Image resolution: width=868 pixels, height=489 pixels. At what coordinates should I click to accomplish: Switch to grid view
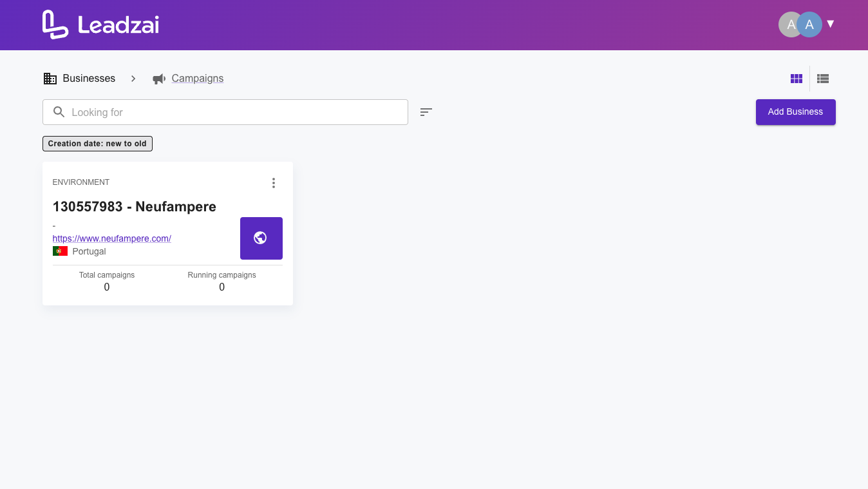click(797, 79)
